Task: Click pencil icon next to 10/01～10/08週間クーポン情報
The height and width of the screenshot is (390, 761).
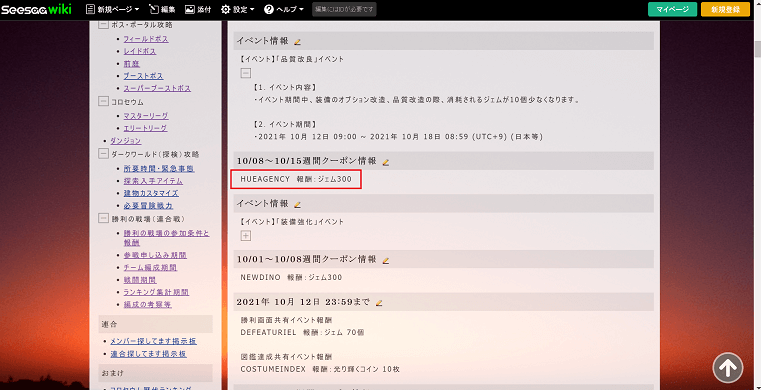Action: tap(386, 260)
